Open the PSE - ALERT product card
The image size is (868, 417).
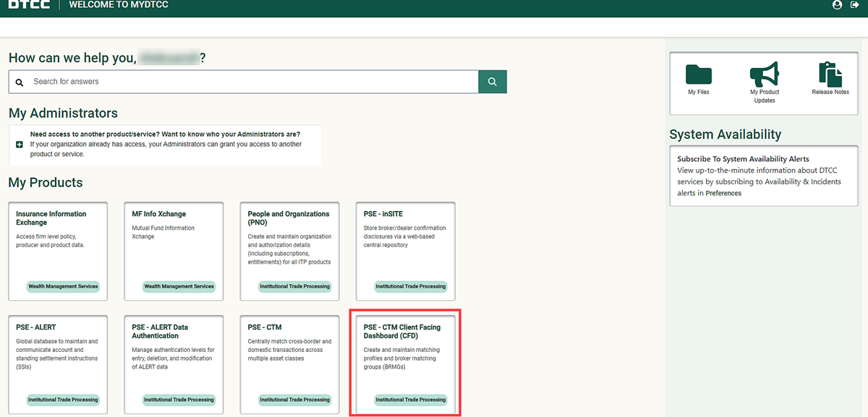[x=58, y=364]
